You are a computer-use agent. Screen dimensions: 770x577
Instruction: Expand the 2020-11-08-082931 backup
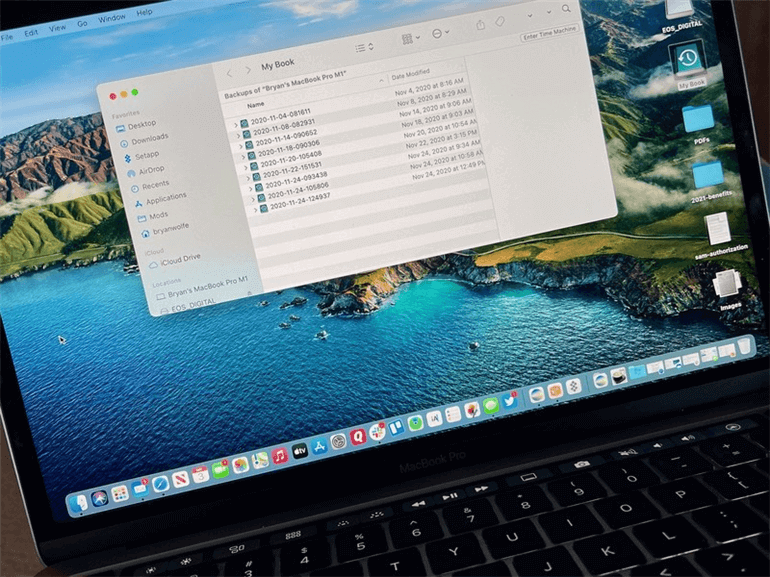tap(239, 136)
